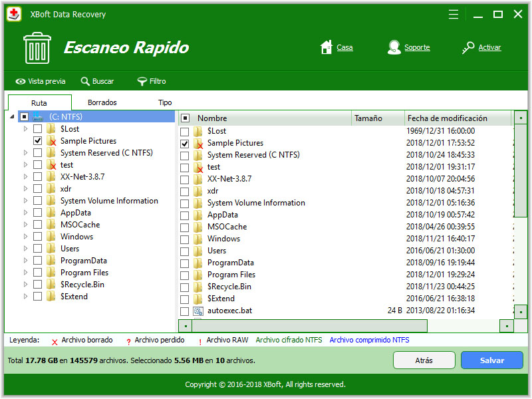Image resolution: width=532 pixels, height=399 pixels.
Task: Switch to the Ruta tab
Action: [x=39, y=102]
